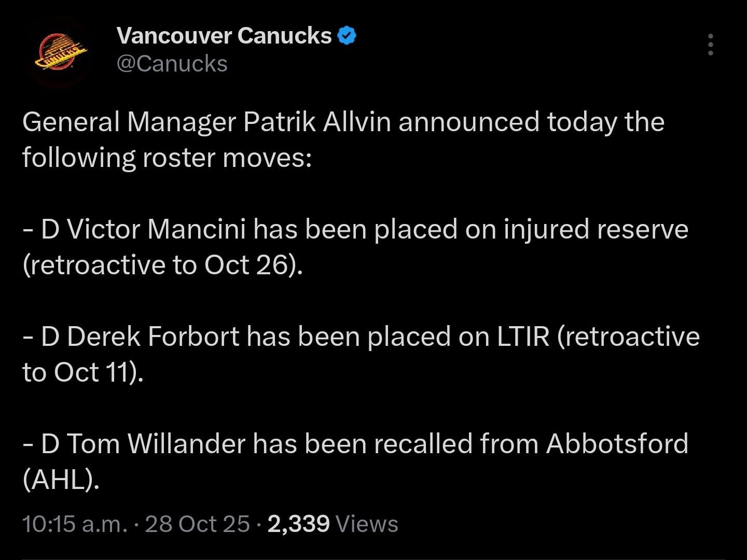Click the Vancouver Canucks display name
Image resolution: width=747 pixels, height=560 pixels.
coord(224,36)
